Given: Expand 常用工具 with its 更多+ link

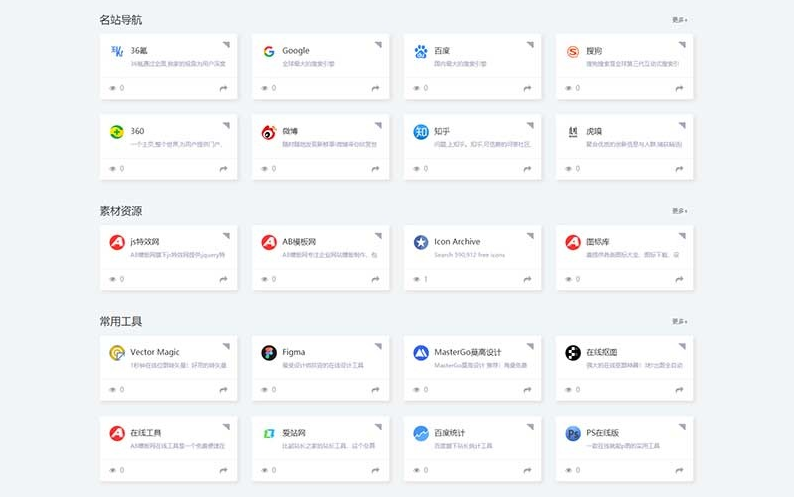Looking at the screenshot, I should [679, 322].
